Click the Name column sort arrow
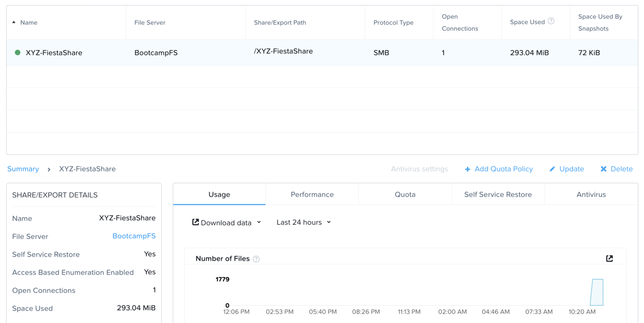Screen dimensions: 644x323 pyautogui.click(x=14, y=22)
